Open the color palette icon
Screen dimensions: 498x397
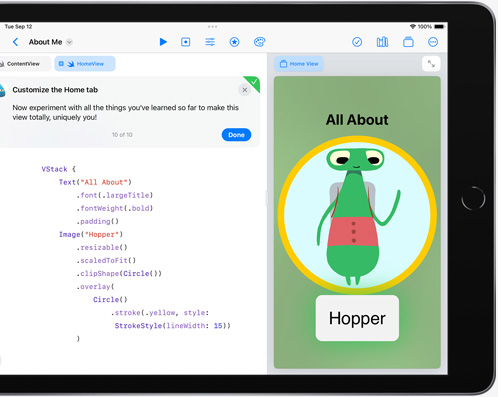click(259, 42)
